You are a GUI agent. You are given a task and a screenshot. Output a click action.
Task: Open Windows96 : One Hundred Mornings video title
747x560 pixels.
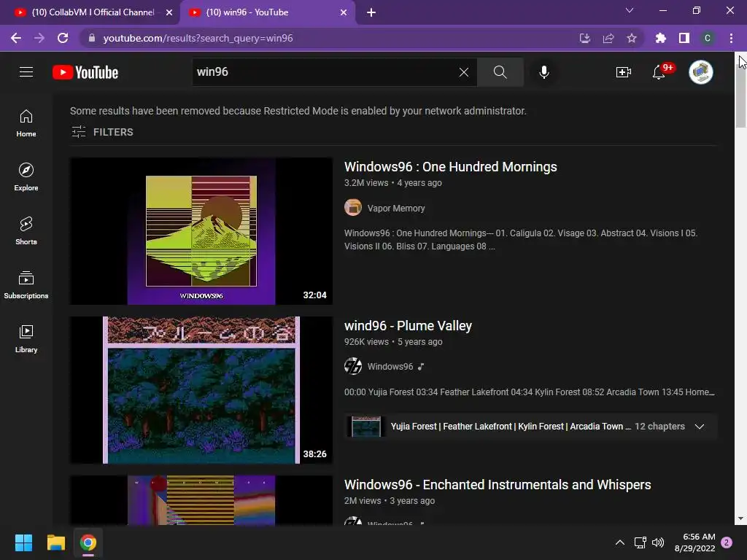click(x=451, y=167)
